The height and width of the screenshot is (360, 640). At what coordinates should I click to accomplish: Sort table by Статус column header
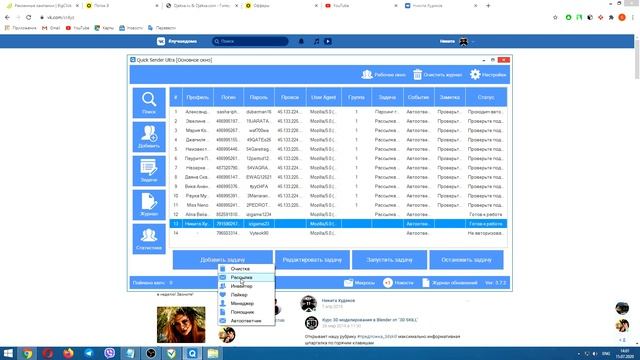(x=486, y=97)
